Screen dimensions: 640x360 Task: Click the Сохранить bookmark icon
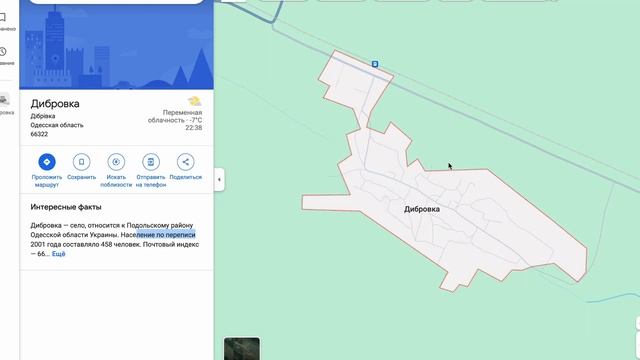[81, 162]
